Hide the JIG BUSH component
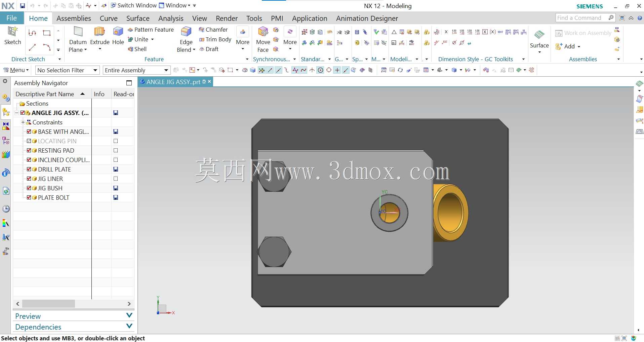 click(x=29, y=188)
